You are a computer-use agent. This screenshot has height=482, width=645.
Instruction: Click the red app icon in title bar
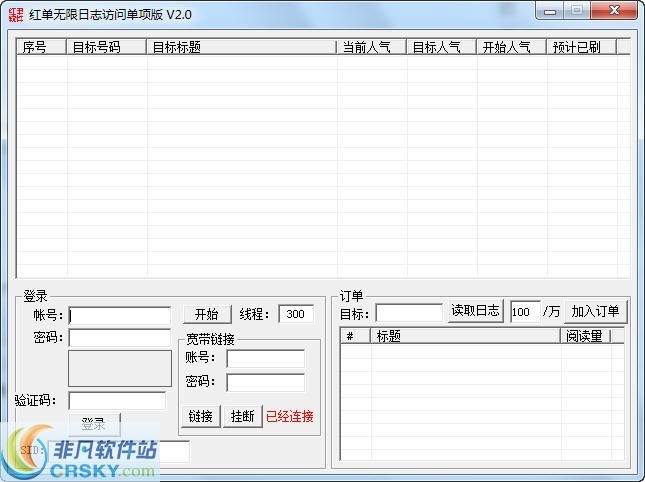[16, 14]
